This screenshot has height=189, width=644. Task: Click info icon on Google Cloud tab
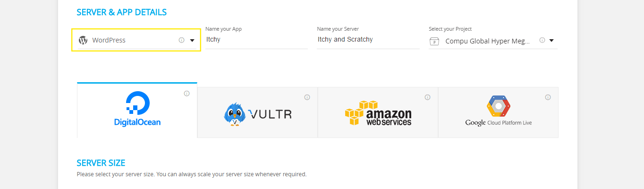[x=548, y=97]
